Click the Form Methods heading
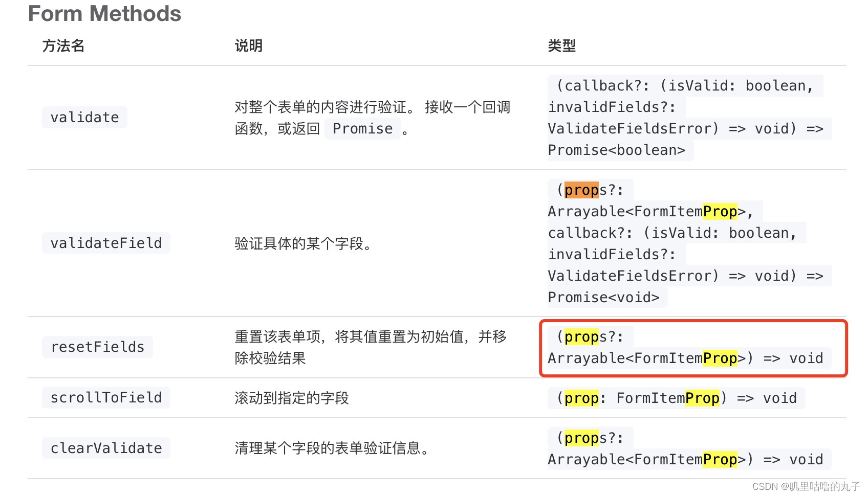Viewport: 868px width, 496px height. click(104, 14)
